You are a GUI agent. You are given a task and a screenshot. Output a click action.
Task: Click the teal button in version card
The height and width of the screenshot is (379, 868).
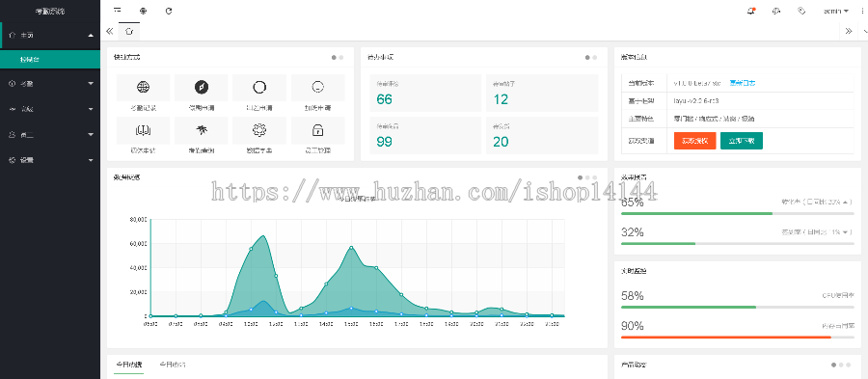(x=742, y=141)
